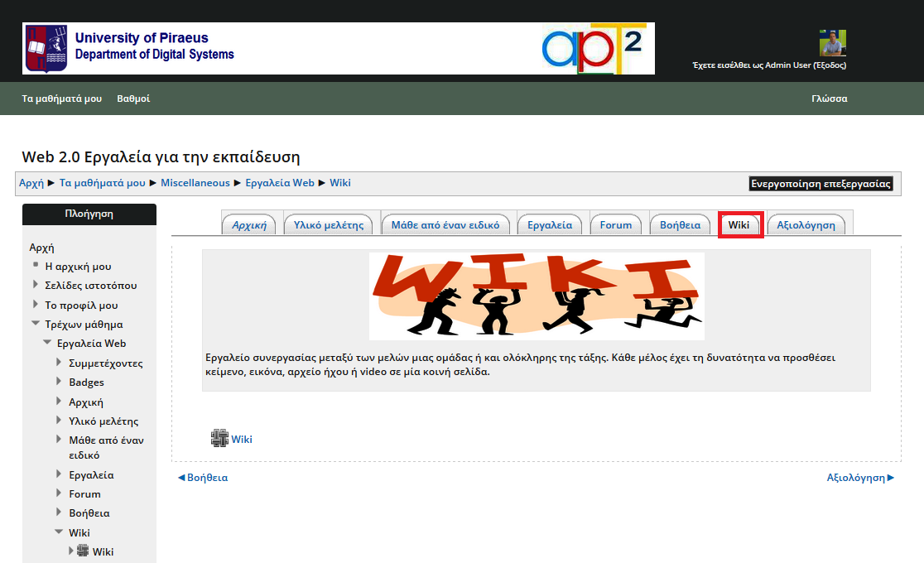Open Μάθε από έναν ειδικό in navigation
Screen dimensions: 924x563
tap(106, 447)
